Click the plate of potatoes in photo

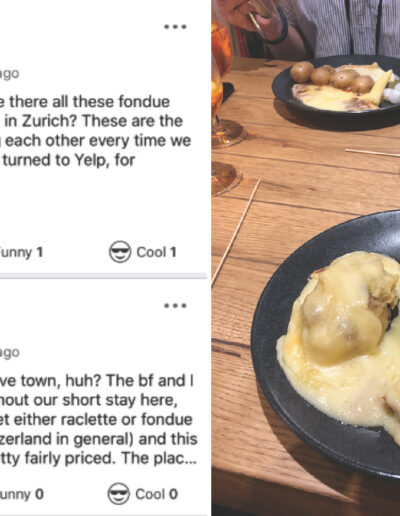pyautogui.click(x=337, y=90)
